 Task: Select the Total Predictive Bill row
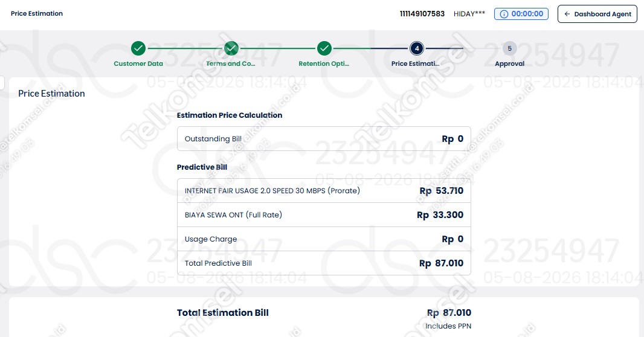pos(324,263)
